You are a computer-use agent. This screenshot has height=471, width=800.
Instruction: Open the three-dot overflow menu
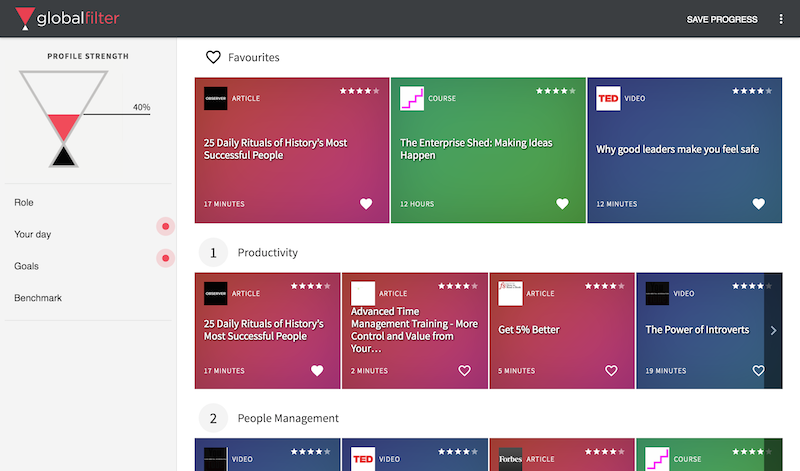(781, 19)
